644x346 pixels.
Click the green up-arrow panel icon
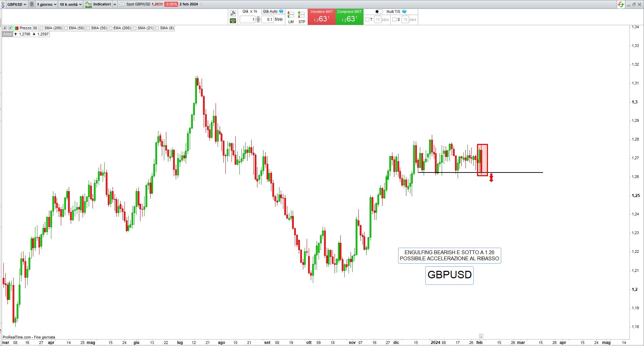11,28
